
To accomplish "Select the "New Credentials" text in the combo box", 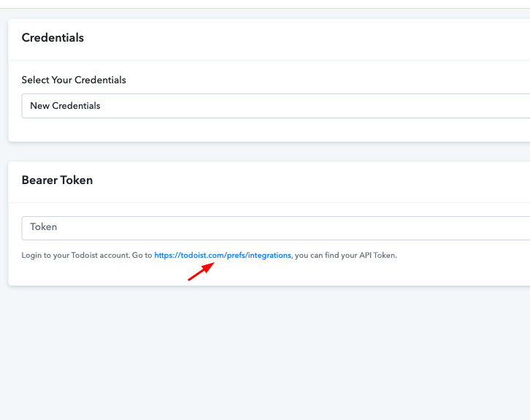I will pyautogui.click(x=65, y=106).
